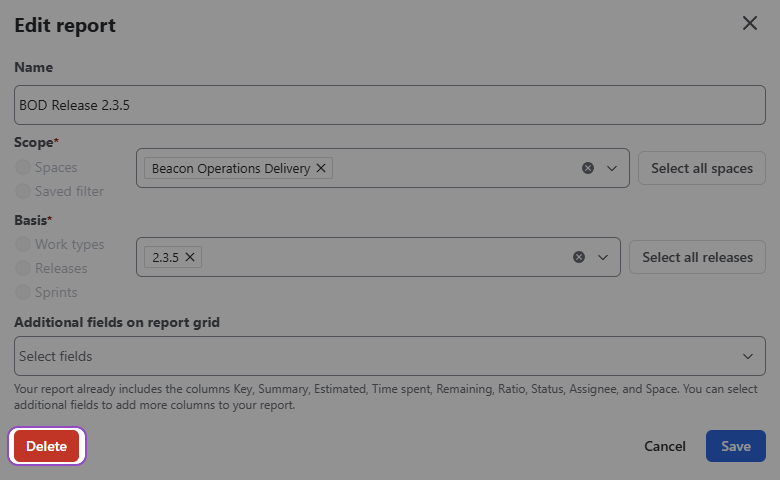Select Work types as the basis
Image resolution: width=780 pixels, height=480 pixels.
point(23,244)
